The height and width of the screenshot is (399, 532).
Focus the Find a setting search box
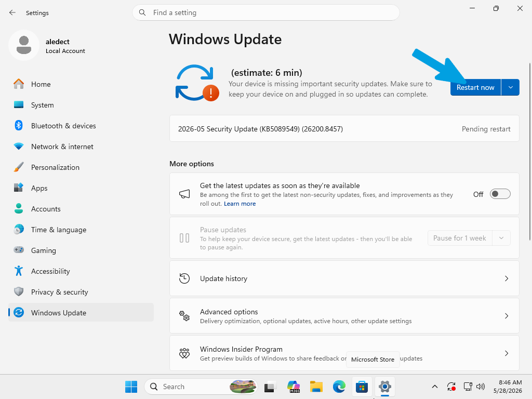coord(265,12)
